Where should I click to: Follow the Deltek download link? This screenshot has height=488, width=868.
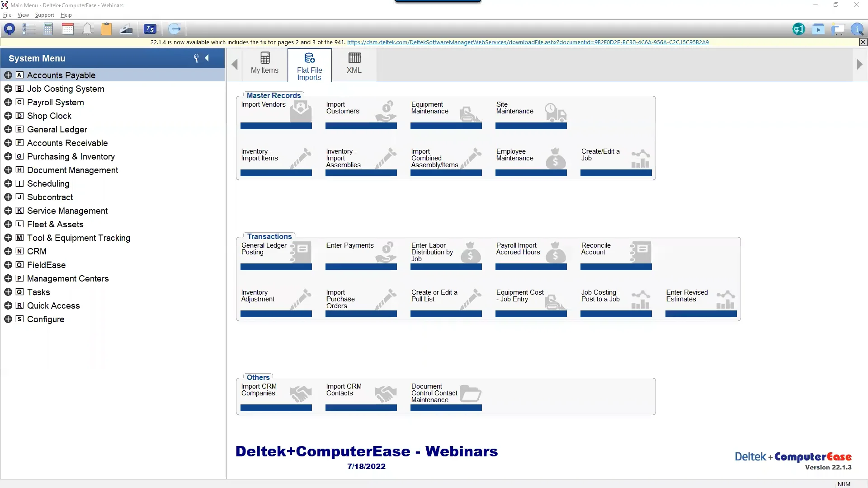point(528,42)
